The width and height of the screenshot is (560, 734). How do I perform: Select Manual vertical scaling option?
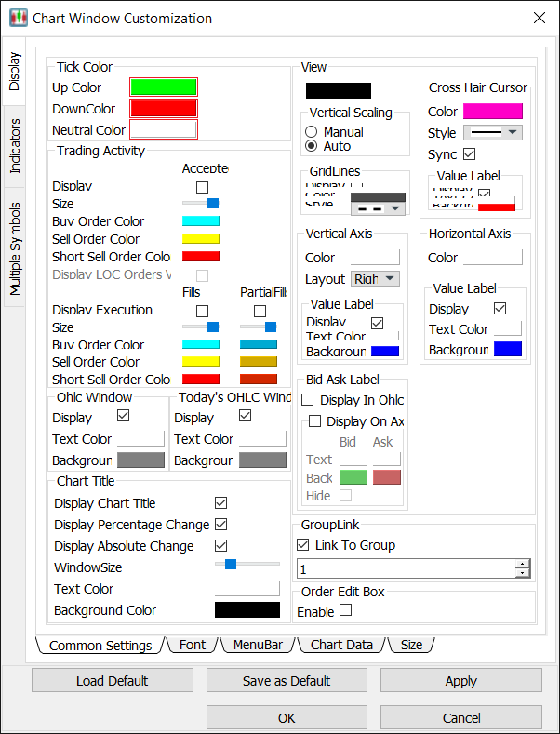(x=312, y=132)
